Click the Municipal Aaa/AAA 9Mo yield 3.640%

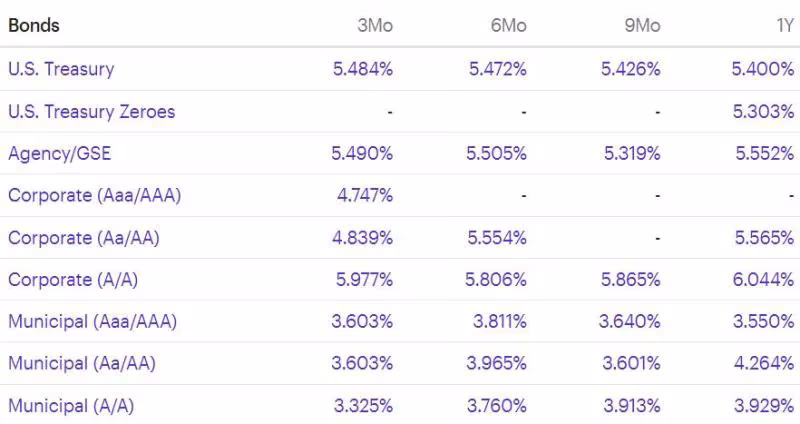pos(630,321)
